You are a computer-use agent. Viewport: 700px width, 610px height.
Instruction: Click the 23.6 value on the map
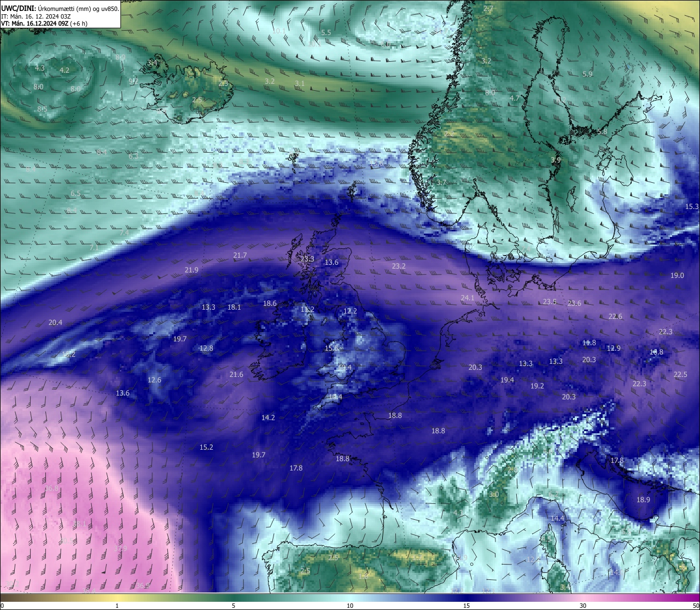pos(574,304)
